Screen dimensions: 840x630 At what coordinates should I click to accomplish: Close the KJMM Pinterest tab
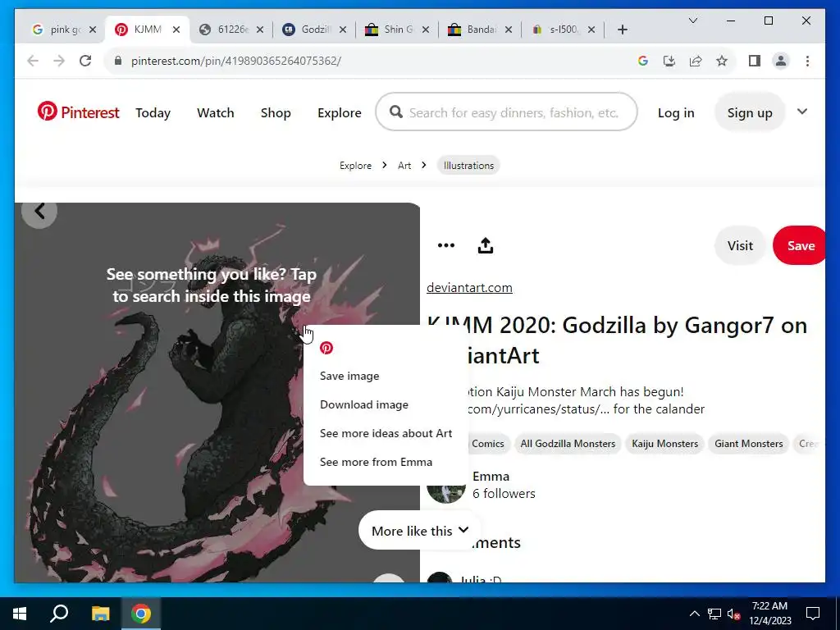[176, 30]
